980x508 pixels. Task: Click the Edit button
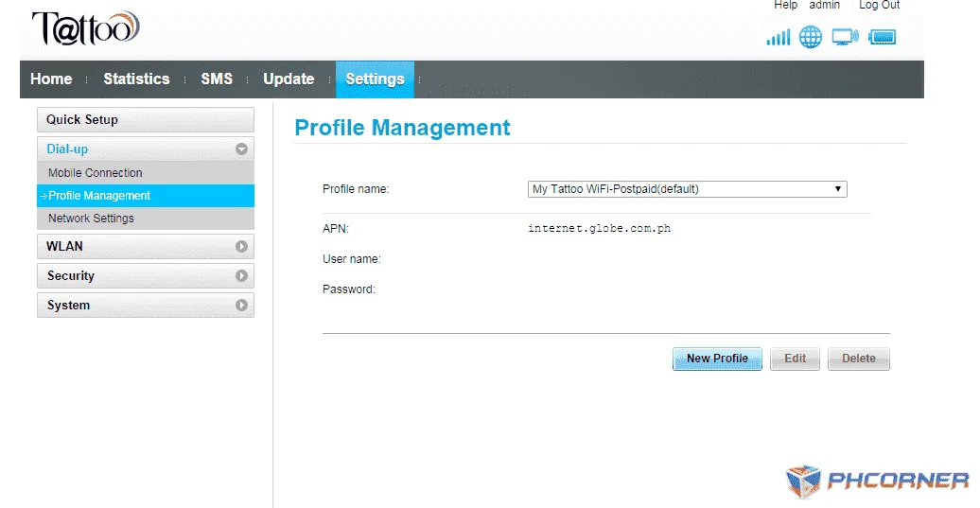click(795, 359)
